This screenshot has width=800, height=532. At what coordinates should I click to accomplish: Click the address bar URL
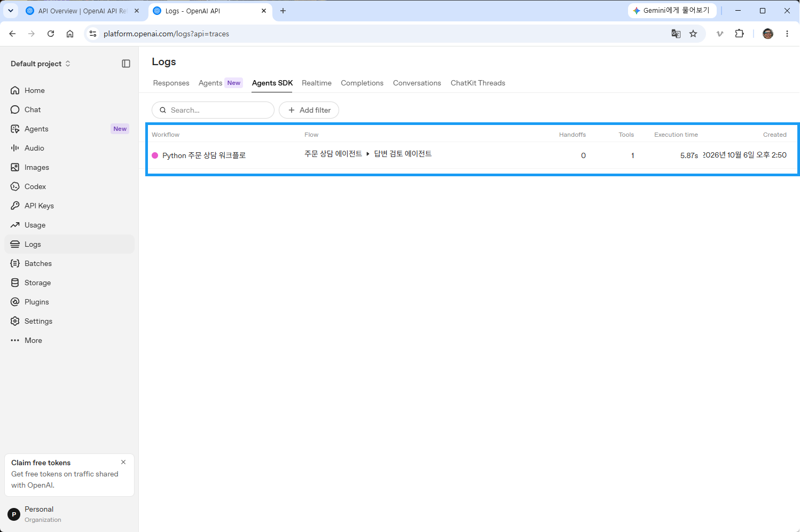166,34
